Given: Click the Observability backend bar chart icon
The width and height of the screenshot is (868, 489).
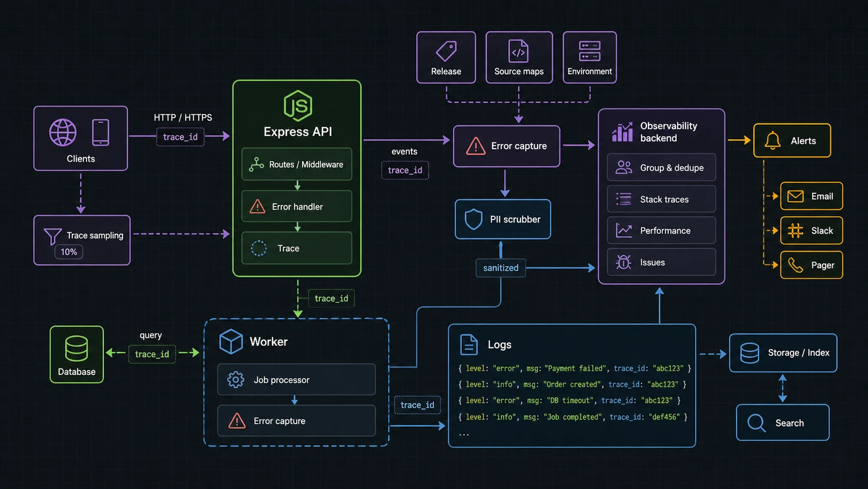Looking at the screenshot, I should click(622, 132).
